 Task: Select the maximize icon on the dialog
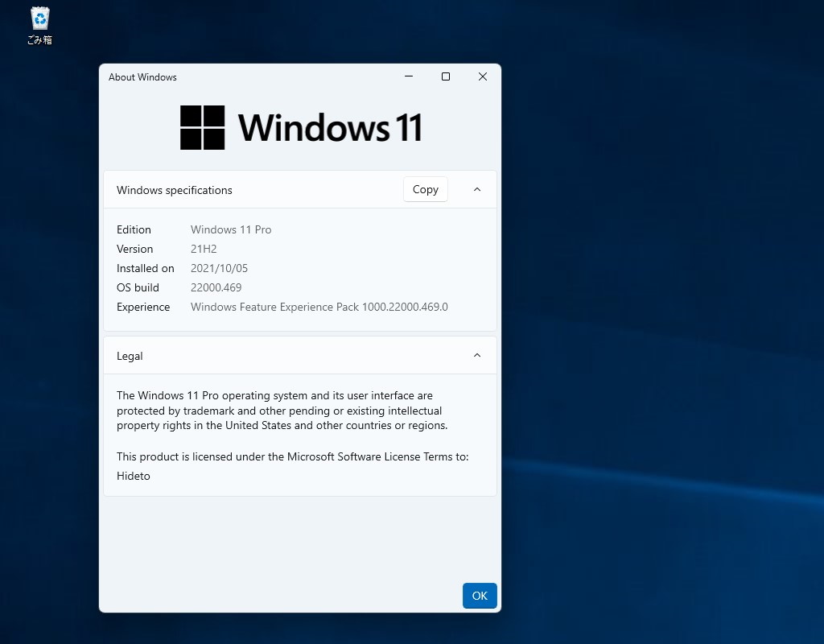click(445, 76)
